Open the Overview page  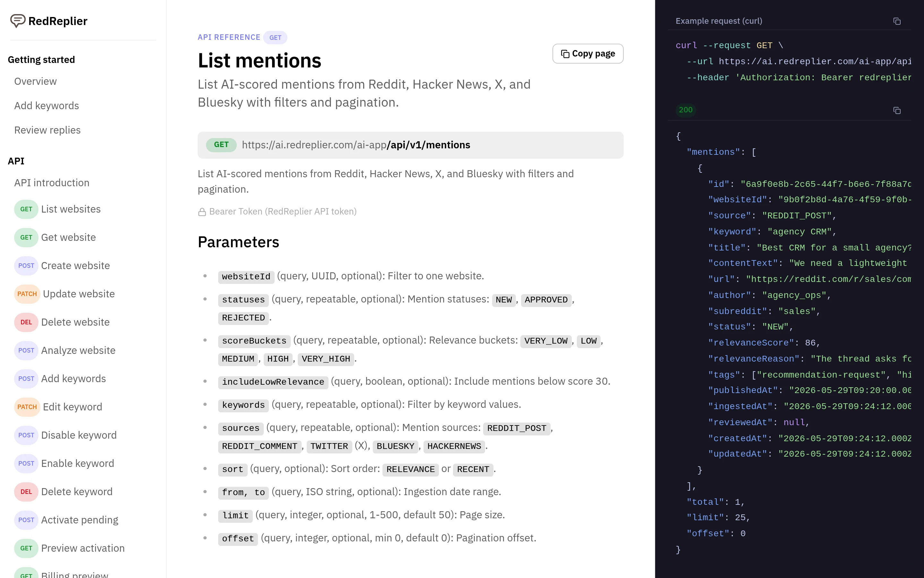coord(35,82)
